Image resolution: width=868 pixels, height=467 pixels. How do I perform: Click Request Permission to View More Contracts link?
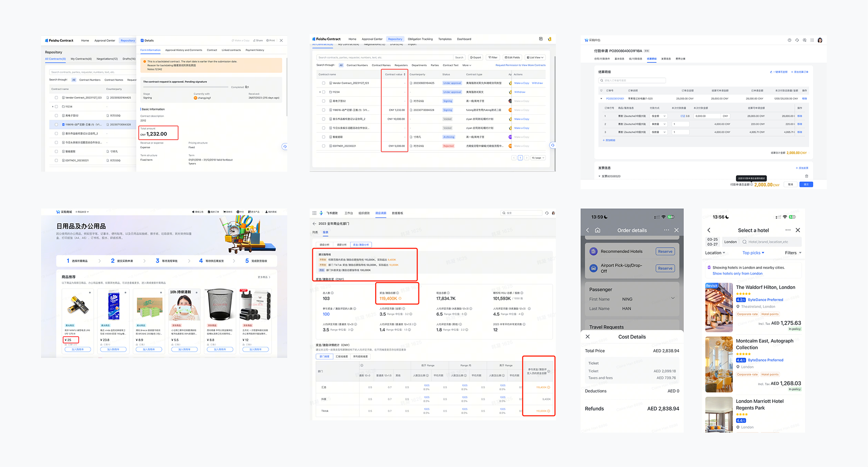tap(520, 65)
